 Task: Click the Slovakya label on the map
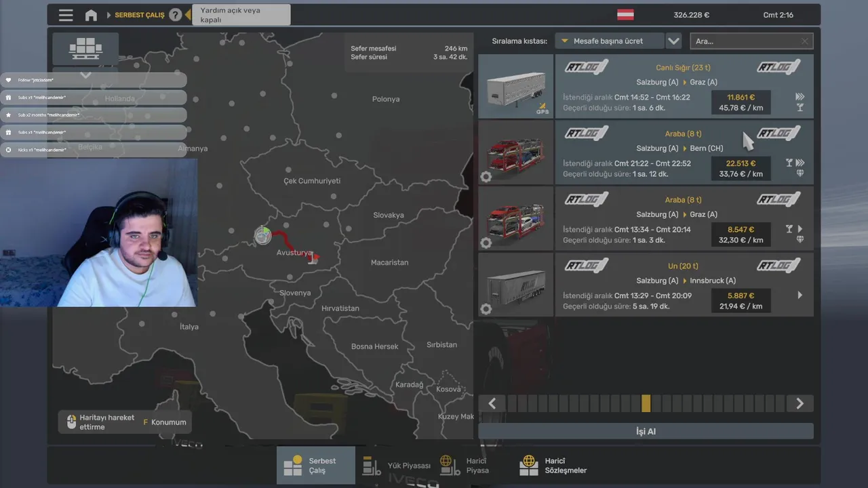point(389,215)
